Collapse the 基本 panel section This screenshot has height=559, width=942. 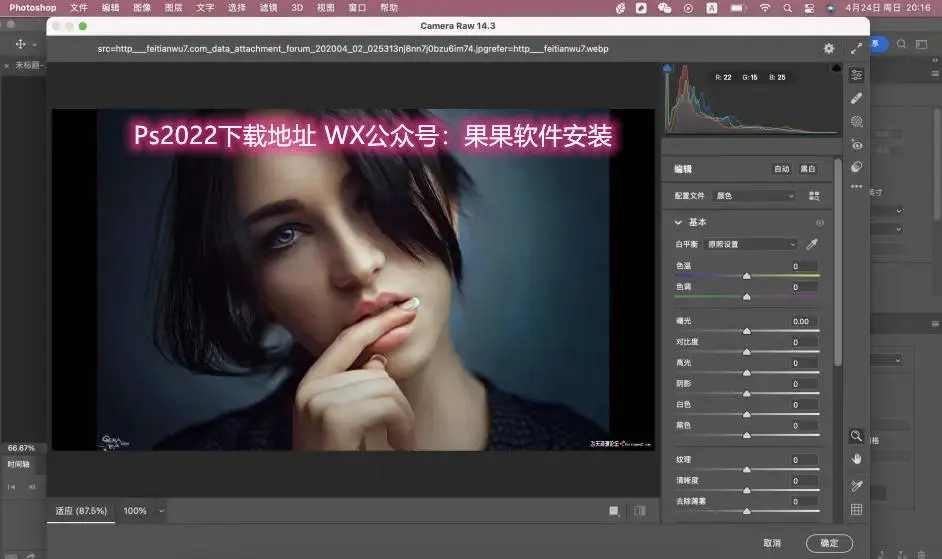click(678, 222)
